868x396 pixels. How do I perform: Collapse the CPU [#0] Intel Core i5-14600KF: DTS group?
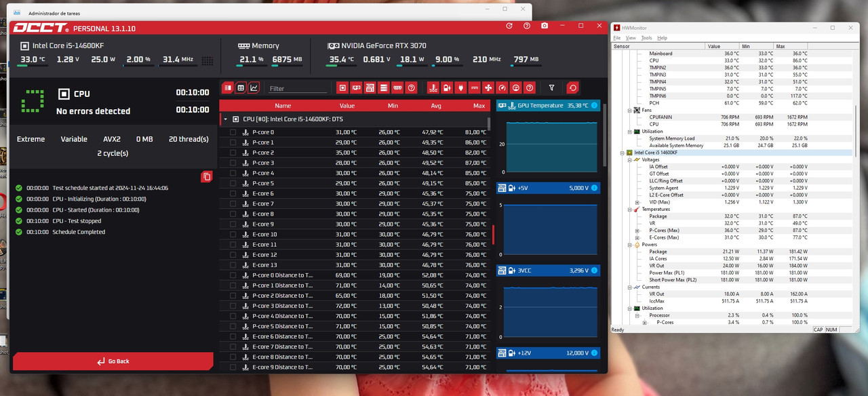point(225,119)
